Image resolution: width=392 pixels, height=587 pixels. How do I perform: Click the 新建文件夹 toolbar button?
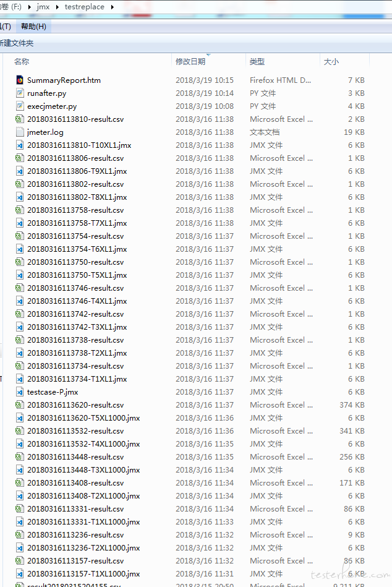(16, 43)
